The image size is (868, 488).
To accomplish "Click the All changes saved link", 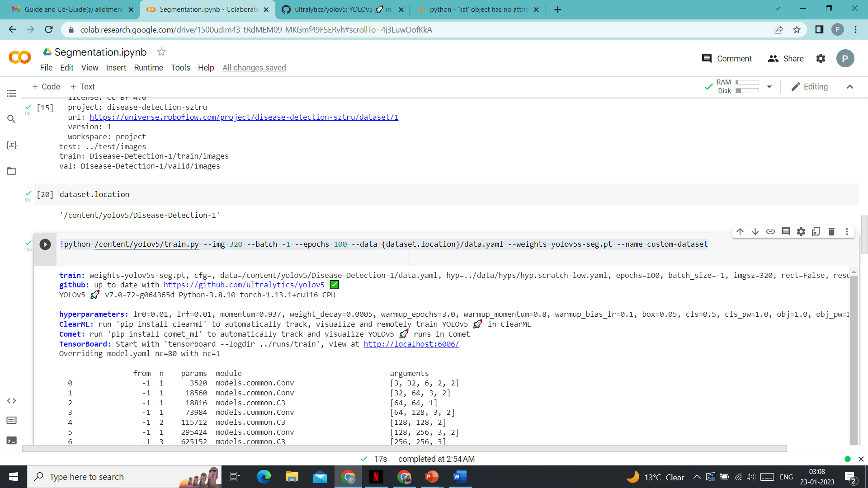I will pos(254,68).
